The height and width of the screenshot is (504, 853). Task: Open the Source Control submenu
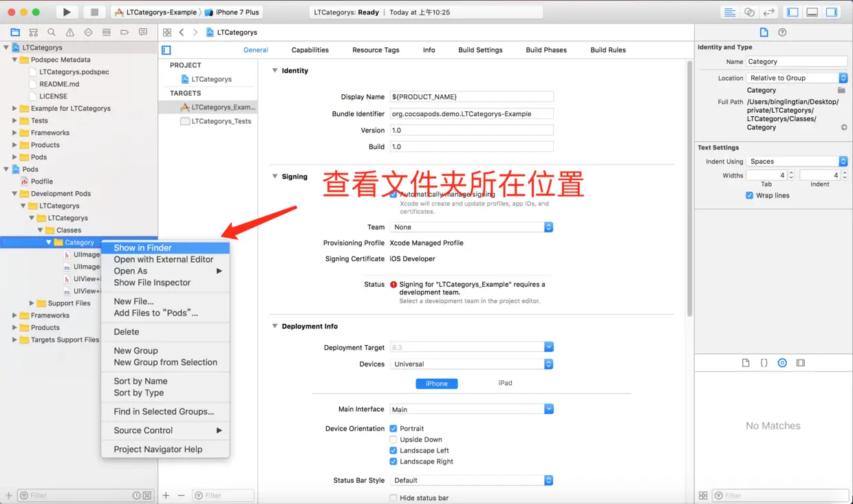(x=165, y=430)
